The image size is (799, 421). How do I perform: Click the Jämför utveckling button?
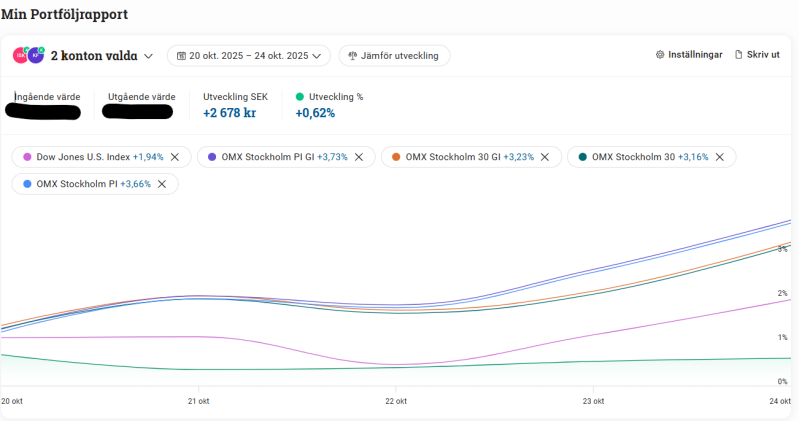(394, 56)
